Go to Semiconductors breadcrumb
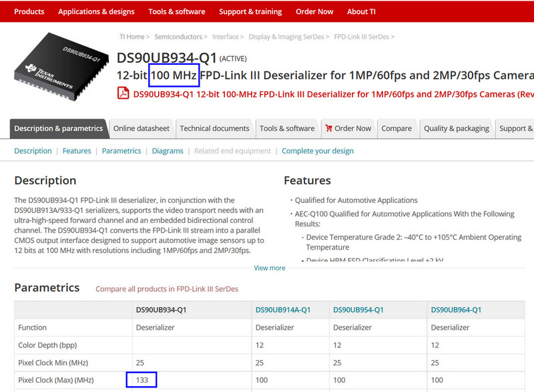534x392 pixels. coord(178,37)
